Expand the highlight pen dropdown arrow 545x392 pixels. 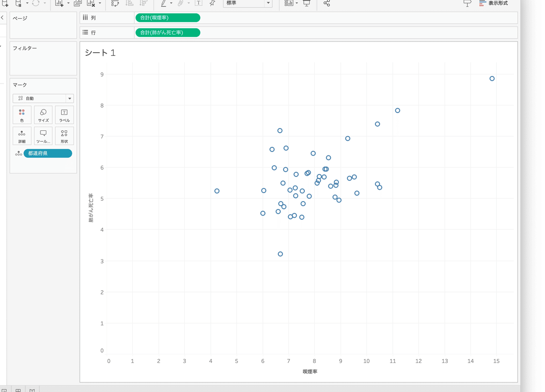[x=171, y=4]
